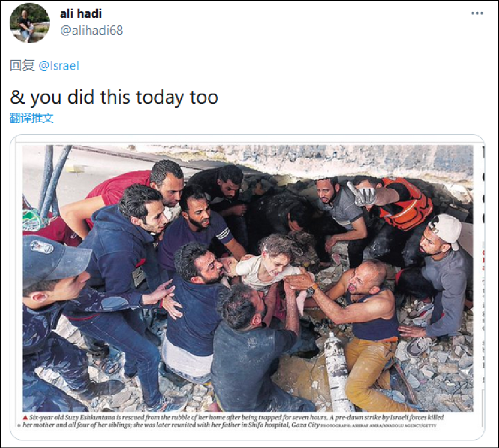Click the red triangle caption marker
The width and height of the screenshot is (499, 448).
coord(25,417)
